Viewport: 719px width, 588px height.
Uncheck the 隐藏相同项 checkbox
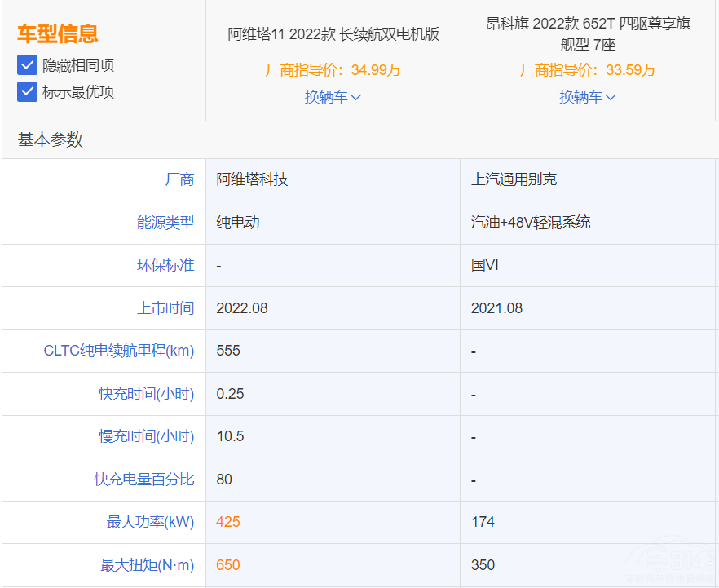click(28, 65)
